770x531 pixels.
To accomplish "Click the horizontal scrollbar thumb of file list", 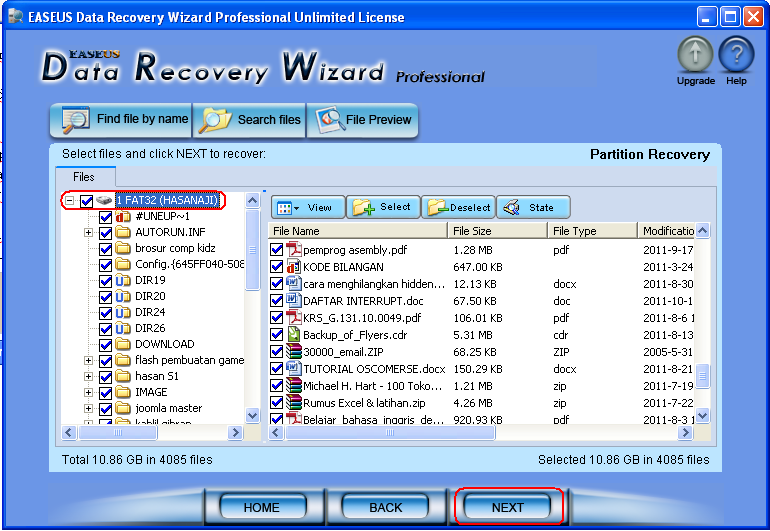I will pyautogui.click(x=390, y=432).
